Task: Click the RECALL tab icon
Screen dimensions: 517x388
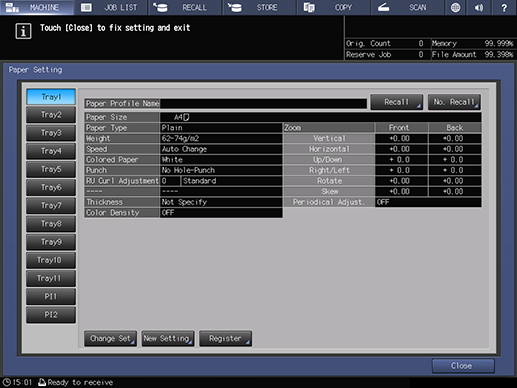Action: (x=161, y=7)
